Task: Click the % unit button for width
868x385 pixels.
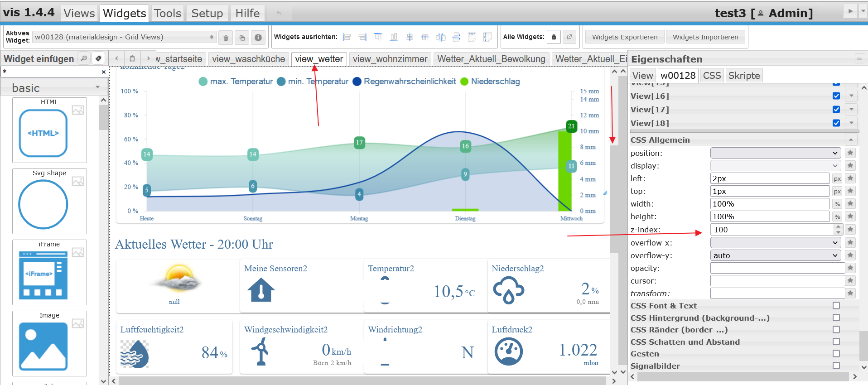Action: pos(837,204)
